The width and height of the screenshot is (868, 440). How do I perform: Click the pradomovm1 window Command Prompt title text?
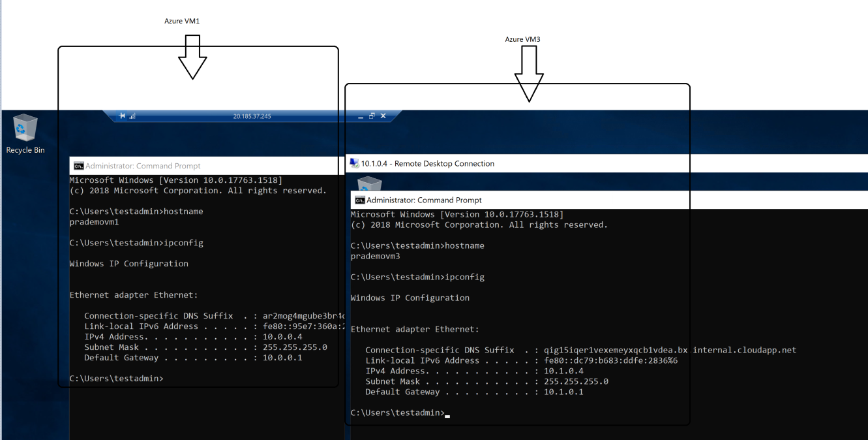click(x=143, y=166)
